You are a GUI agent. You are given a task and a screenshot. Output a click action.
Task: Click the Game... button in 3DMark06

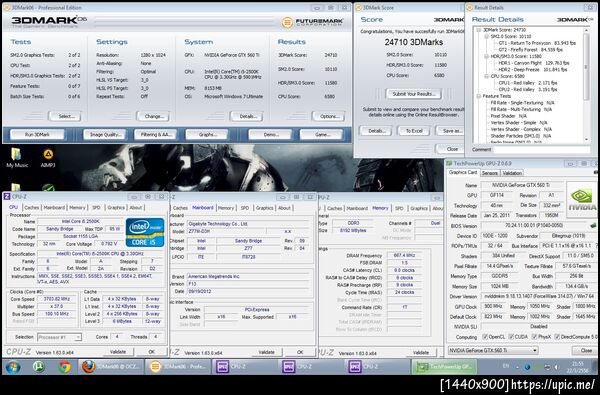[322, 134]
